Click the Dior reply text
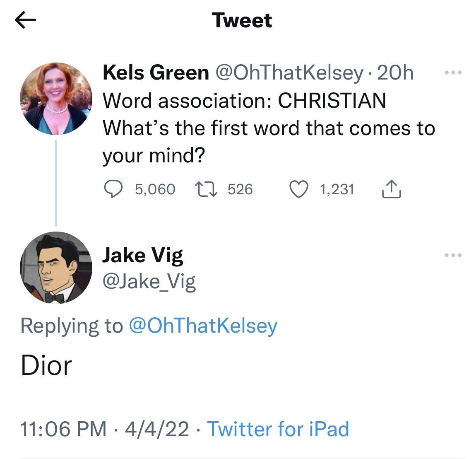This screenshot has width=476, height=459. [x=46, y=365]
